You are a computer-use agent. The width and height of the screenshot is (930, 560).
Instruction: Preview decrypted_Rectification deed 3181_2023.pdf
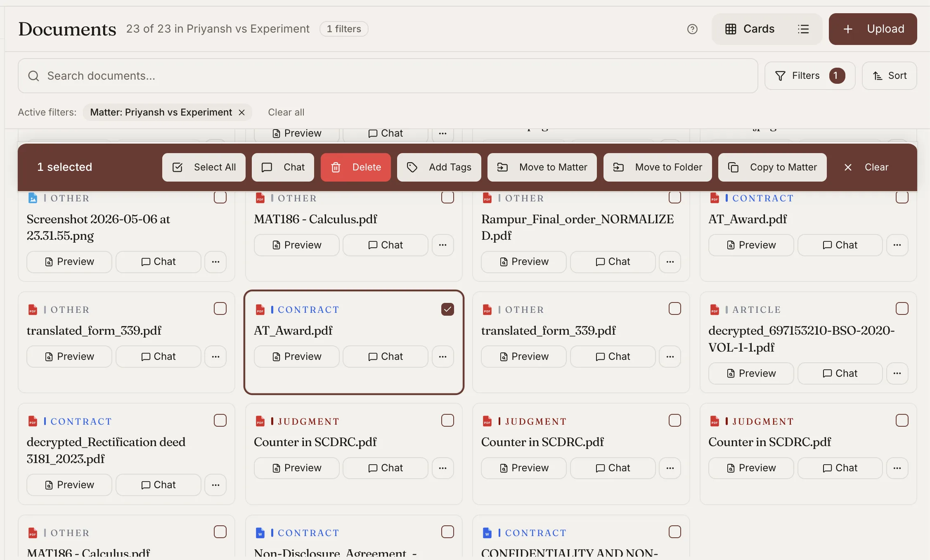coord(69,485)
